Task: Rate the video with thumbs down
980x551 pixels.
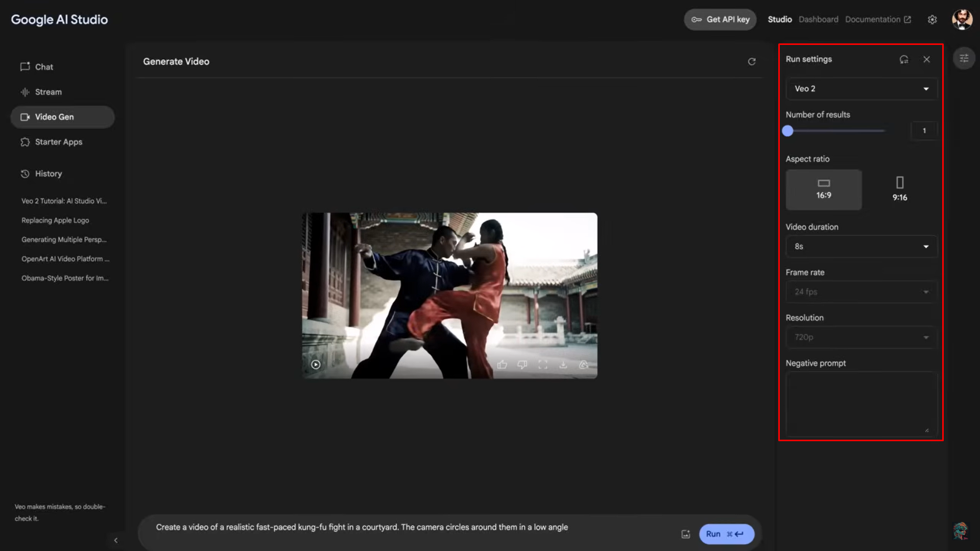Action: click(522, 364)
